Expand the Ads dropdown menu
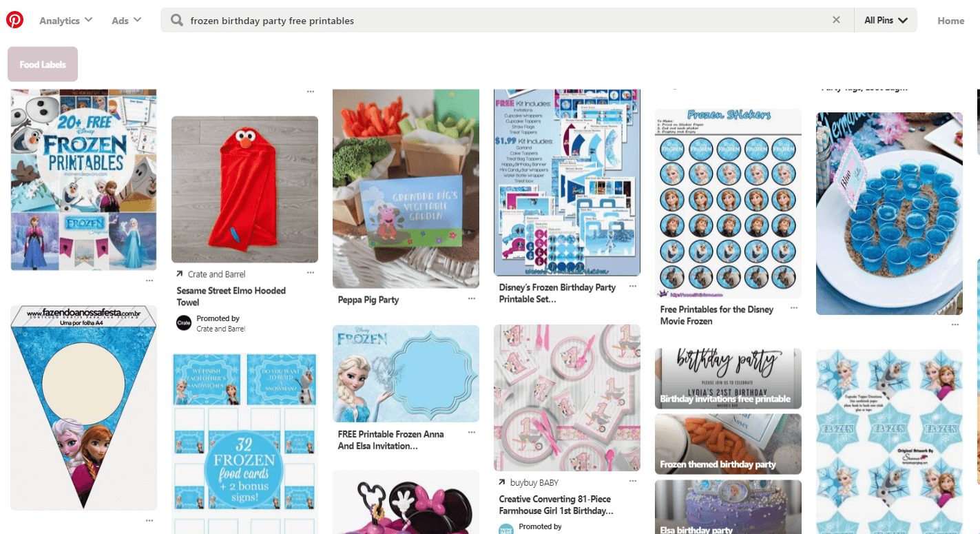The height and width of the screenshot is (534, 980). tap(127, 20)
